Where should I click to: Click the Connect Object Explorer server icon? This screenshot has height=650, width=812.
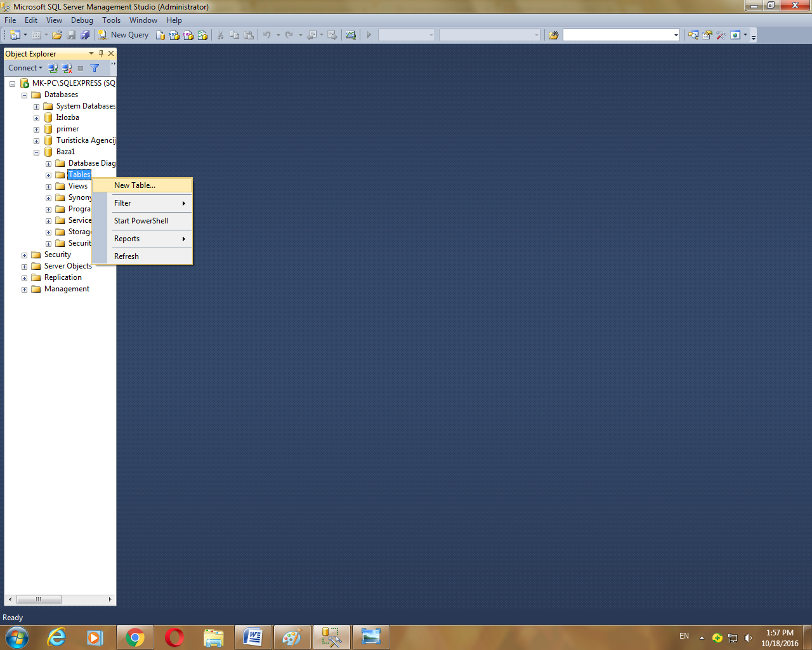[x=53, y=68]
